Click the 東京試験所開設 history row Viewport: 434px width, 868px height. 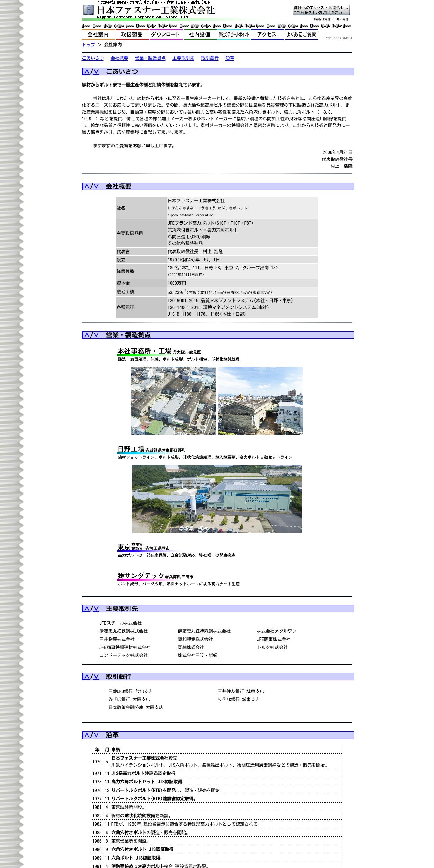click(x=217, y=807)
